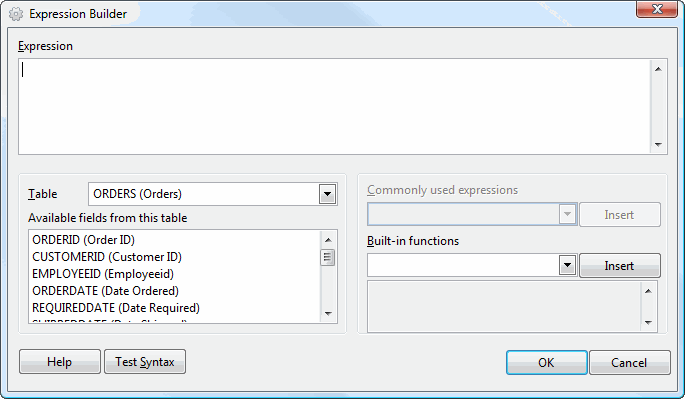Select REQUIREDDATE (Date Required) field
685x399 pixels.
click(116, 308)
